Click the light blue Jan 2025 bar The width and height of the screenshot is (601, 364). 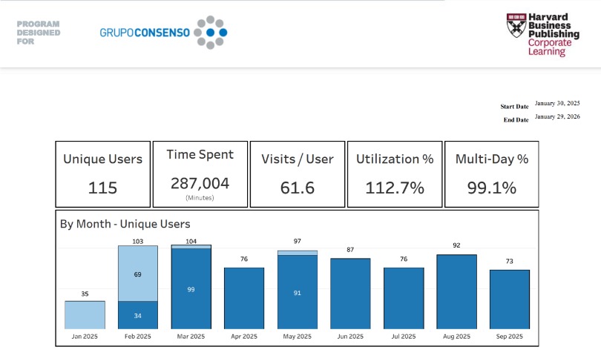[x=85, y=314]
